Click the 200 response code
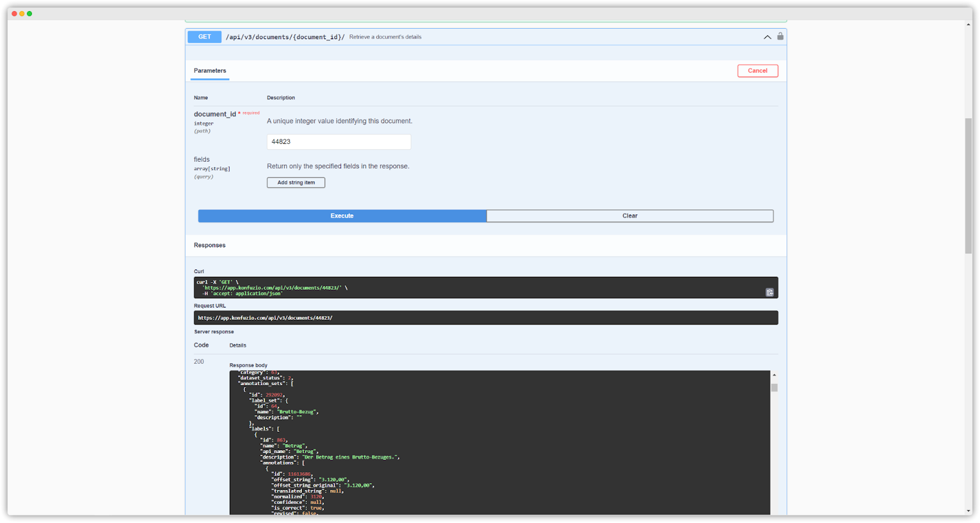 pyautogui.click(x=199, y=361)
